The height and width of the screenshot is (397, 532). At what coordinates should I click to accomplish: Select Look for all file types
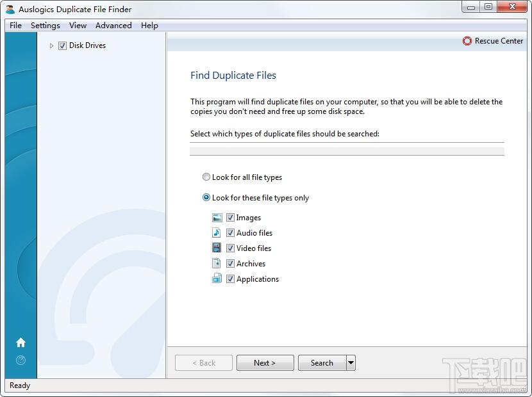point(206,177)
